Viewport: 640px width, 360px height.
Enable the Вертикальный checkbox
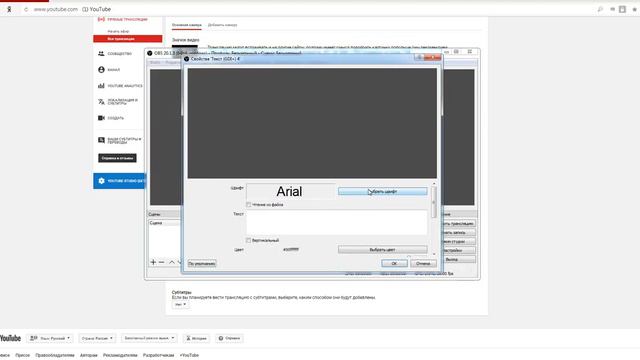point(249,240)
